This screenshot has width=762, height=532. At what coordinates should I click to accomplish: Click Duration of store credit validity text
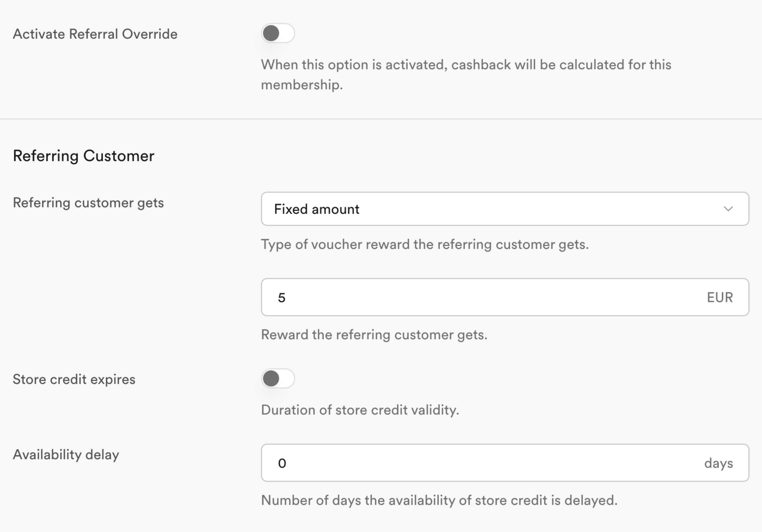360,410
